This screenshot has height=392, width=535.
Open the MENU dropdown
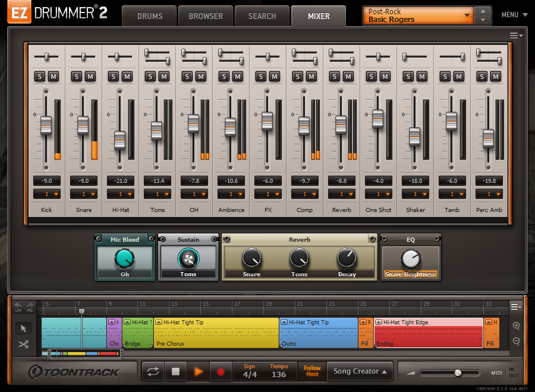(514, 15)
